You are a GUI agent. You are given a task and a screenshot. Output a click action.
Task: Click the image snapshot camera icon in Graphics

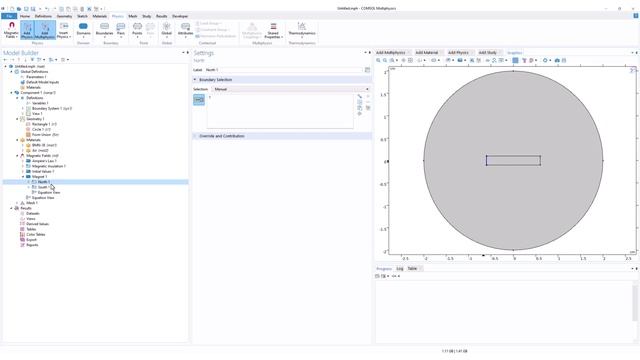click(557, 60)
